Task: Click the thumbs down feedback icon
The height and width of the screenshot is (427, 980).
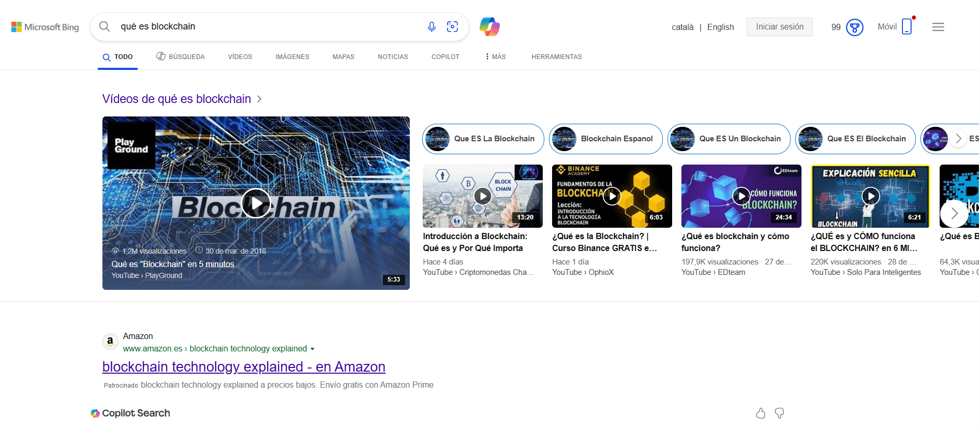Action: (x=779, y=413)
